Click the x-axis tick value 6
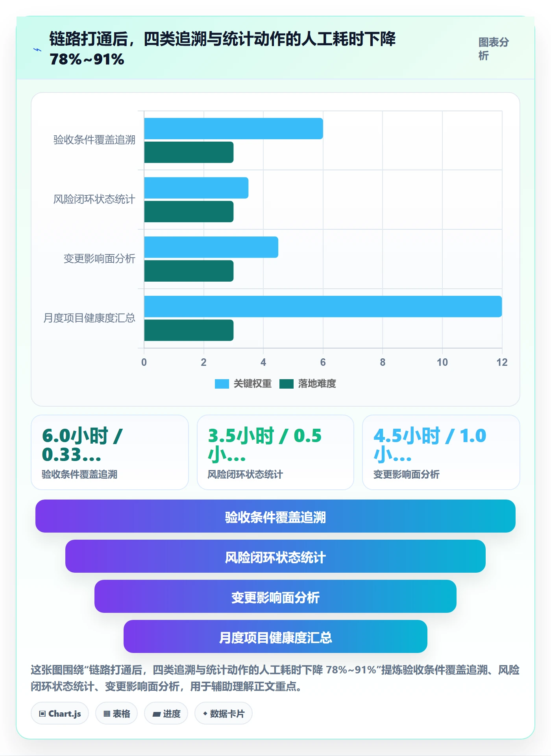The width and height of the screenshot is (551, 756). tap(323, 362)
